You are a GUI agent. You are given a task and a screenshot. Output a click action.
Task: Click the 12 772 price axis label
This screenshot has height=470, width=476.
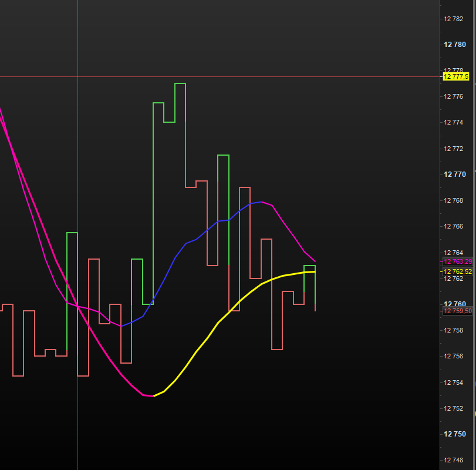(x=454, y=149)
